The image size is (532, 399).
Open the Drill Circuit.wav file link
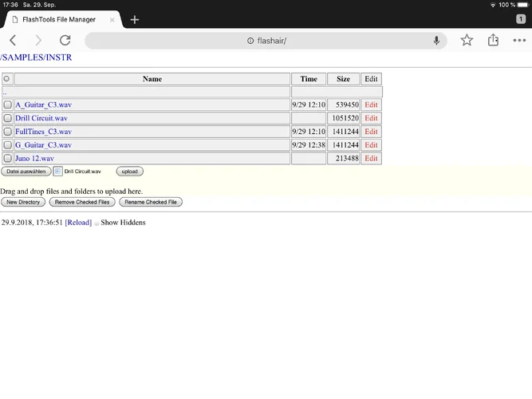[41, 118]
